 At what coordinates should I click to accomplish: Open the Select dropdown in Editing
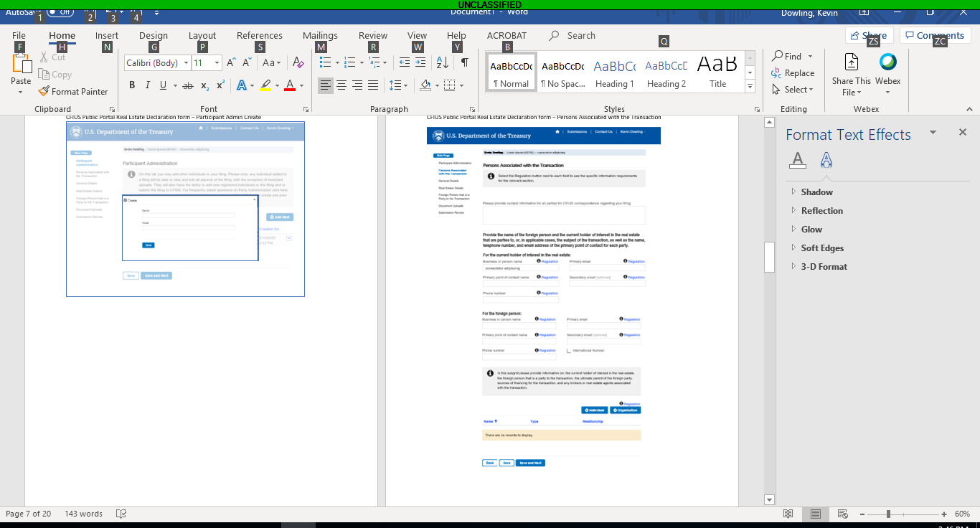click(793, 90)
